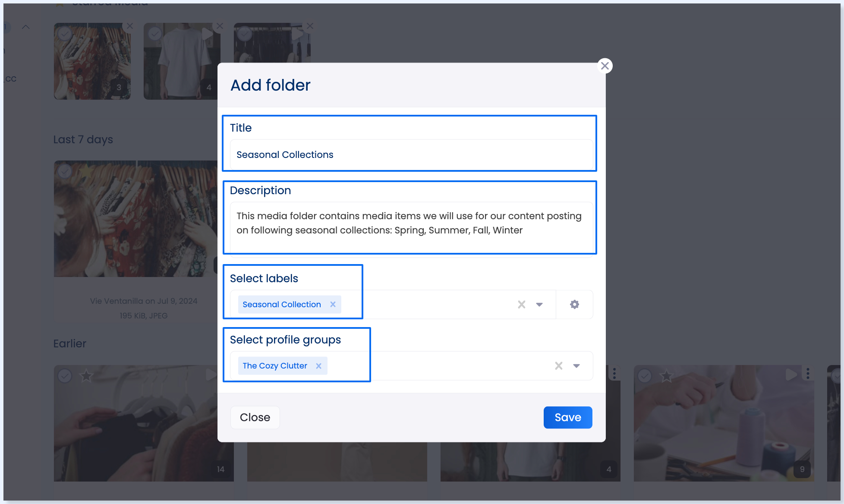The height and width of the screenshot is (504, 844).
Task: Close the Add folder dialog with X
Action: click(605, 66)
